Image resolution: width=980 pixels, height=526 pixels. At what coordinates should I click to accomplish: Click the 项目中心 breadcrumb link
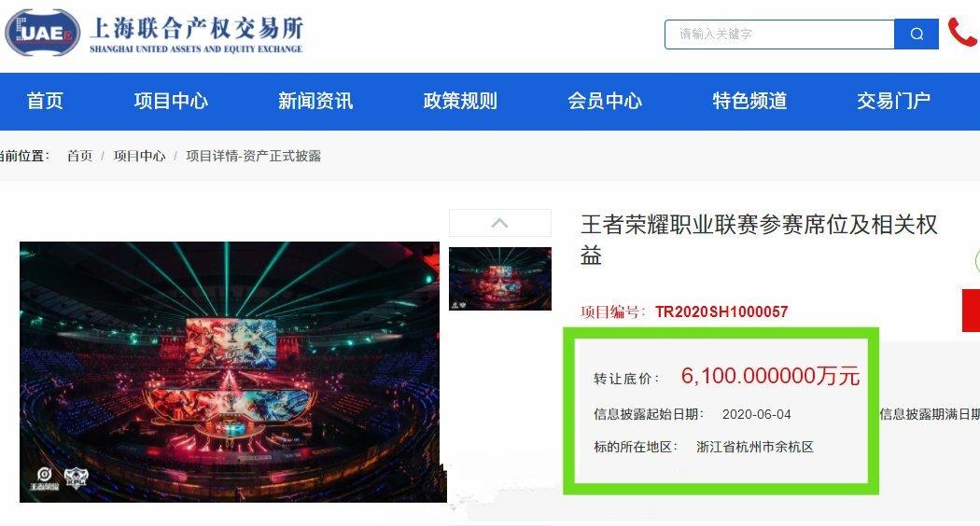click(x=139, y=156)
